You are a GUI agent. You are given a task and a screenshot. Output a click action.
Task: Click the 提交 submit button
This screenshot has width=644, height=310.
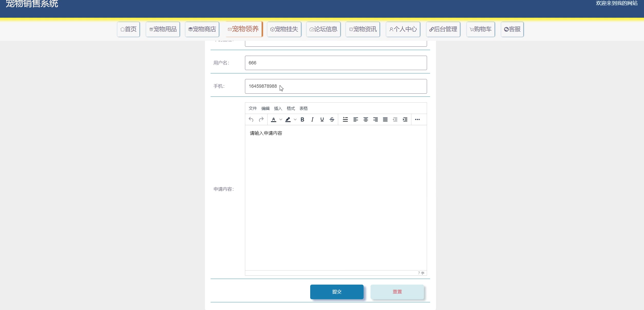337,292
